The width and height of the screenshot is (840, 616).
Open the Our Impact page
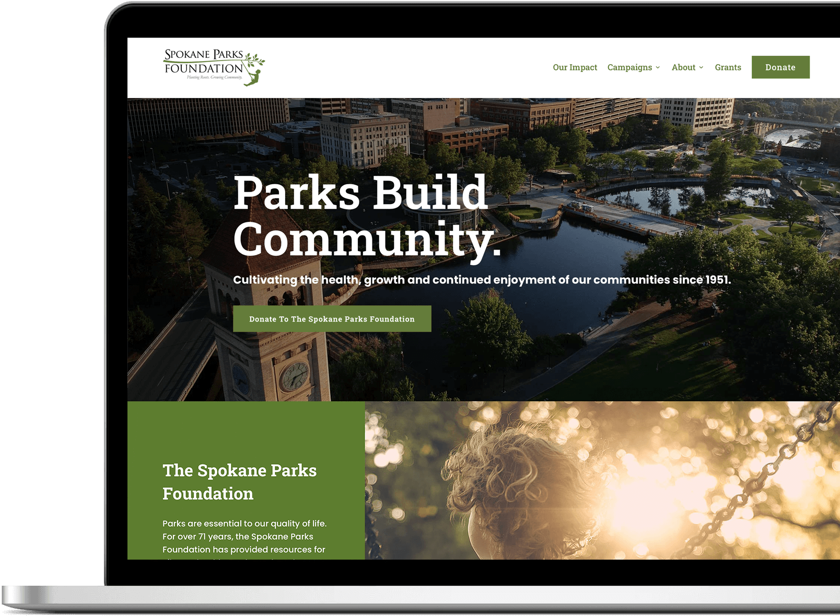point(575,67)
